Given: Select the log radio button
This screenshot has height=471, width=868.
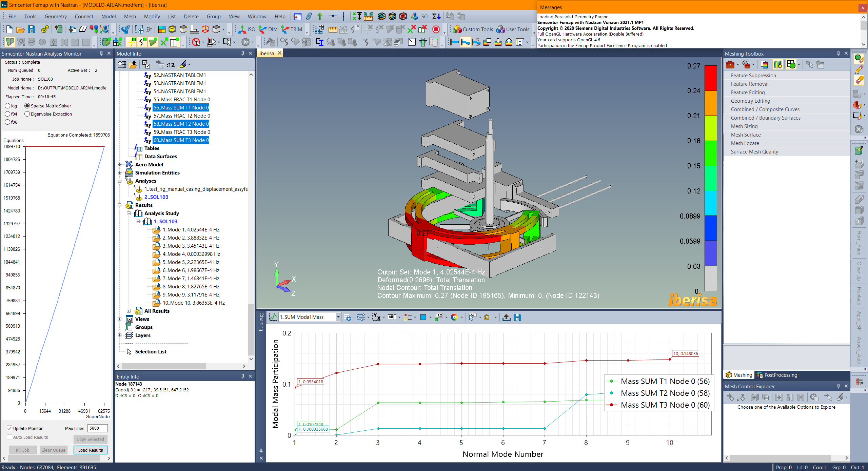Looking at the screenshot, I should coord(7,106).
